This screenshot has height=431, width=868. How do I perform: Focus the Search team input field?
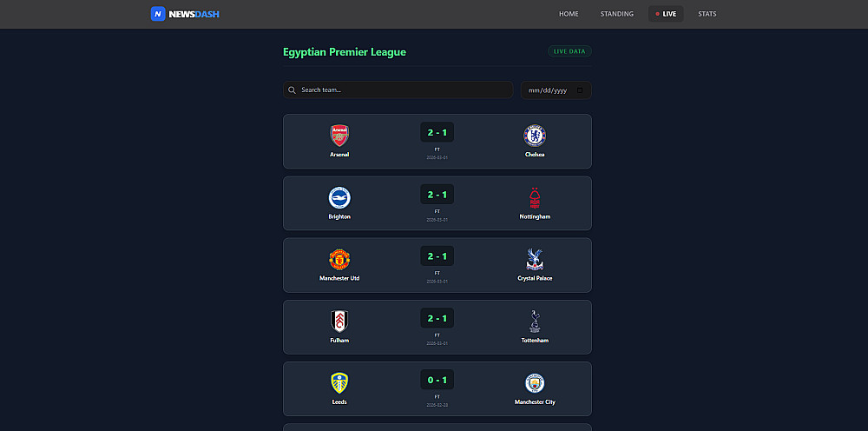pos(404,90)
